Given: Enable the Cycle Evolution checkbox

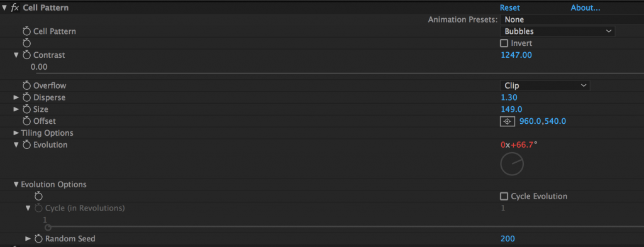Looking at the screenshot, I should pos(504,196).
